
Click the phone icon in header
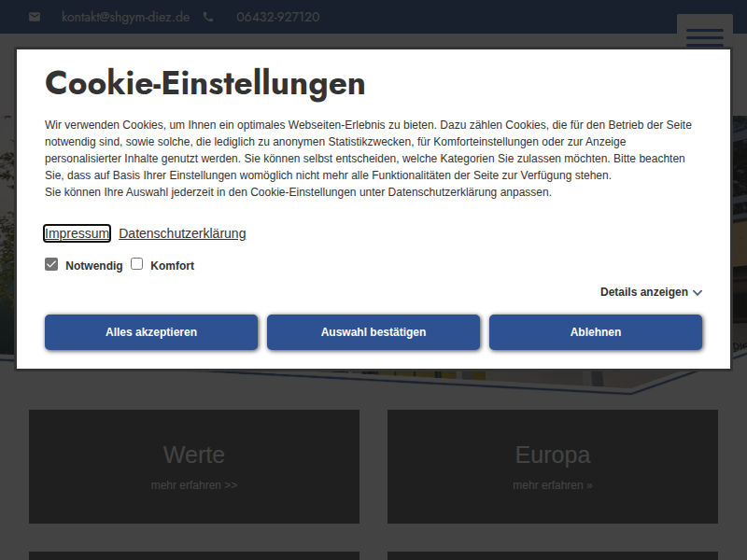208,17
